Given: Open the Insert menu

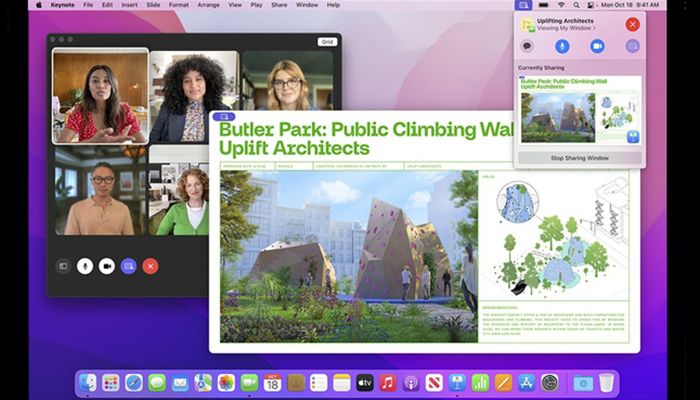Looking at the screenshot, I should click(x=129, y=5).
